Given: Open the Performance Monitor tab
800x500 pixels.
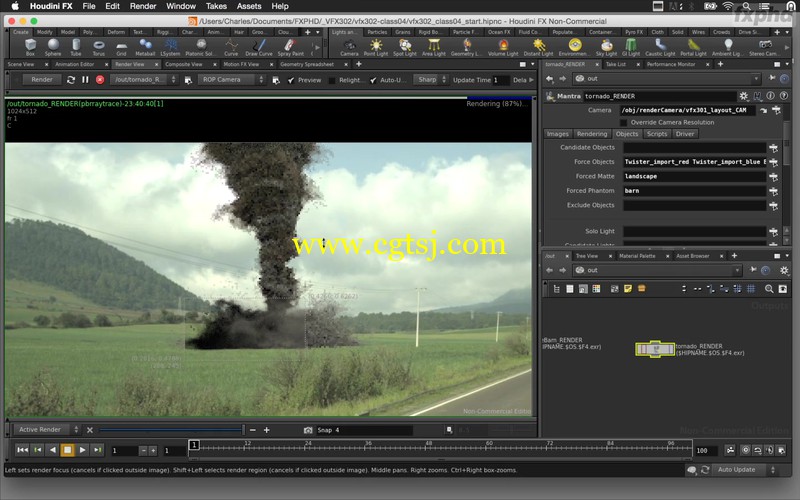Looking at the screenshot, I should pos(671,64).
